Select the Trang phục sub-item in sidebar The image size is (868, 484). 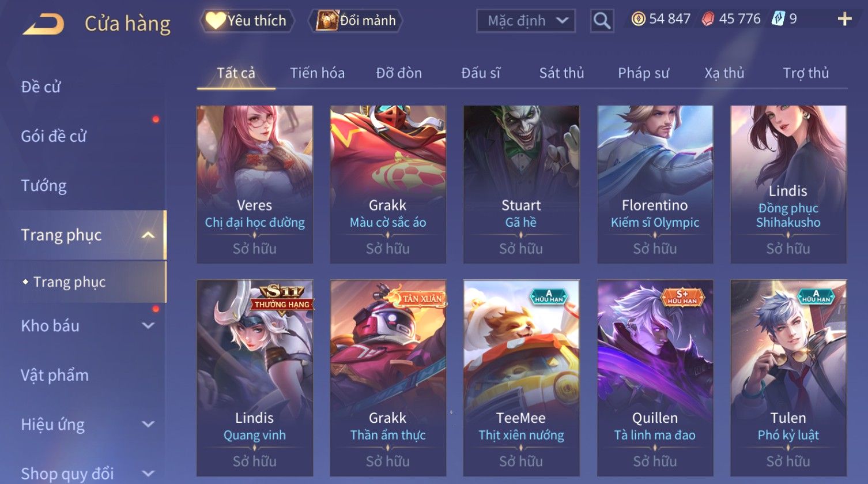point(69,282)
